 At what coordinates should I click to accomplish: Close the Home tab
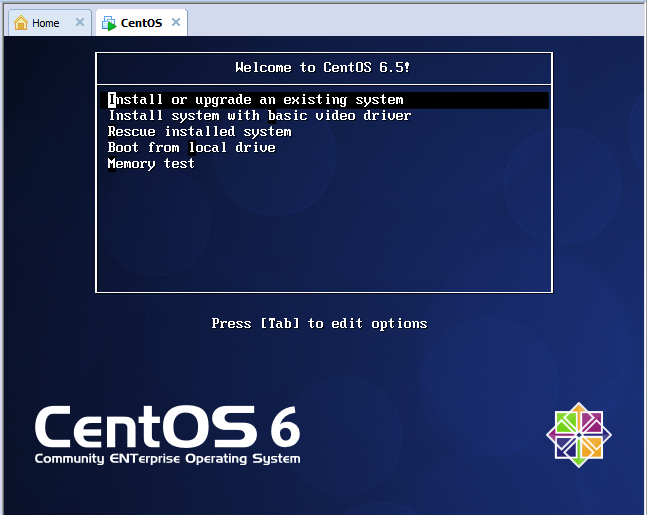(80, 22)
